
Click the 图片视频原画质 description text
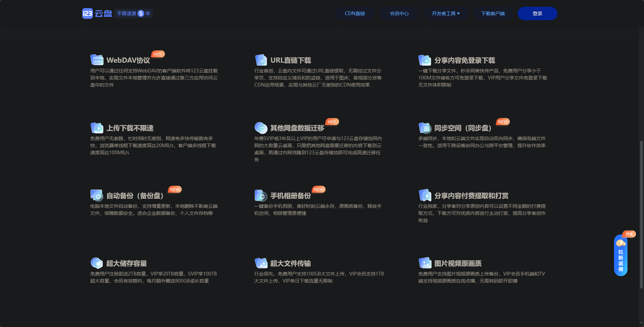482,277
